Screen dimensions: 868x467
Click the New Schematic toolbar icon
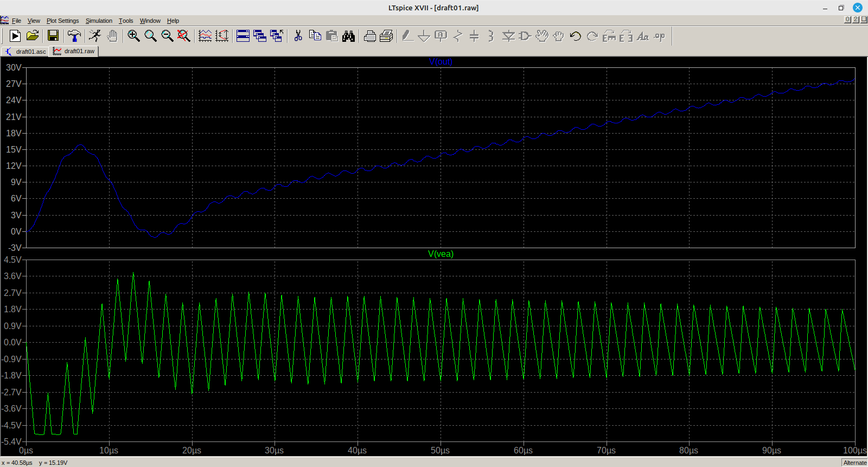[15, 36]
